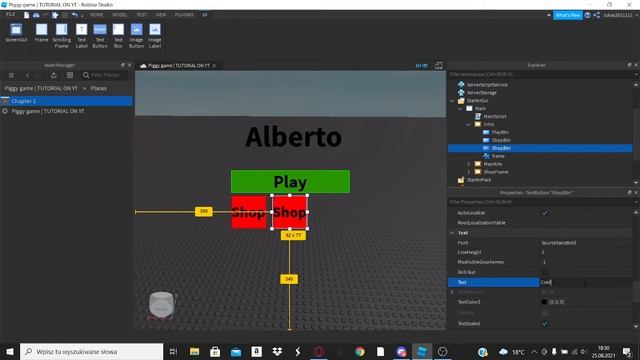Insert an Image Button element
640x360 pixels.
(x=136, y=36)
